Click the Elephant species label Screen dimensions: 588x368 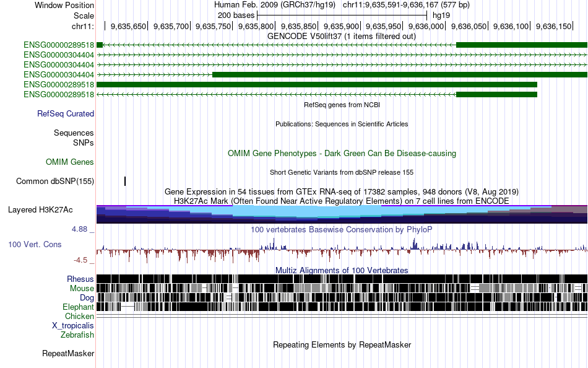click(78, 307)
